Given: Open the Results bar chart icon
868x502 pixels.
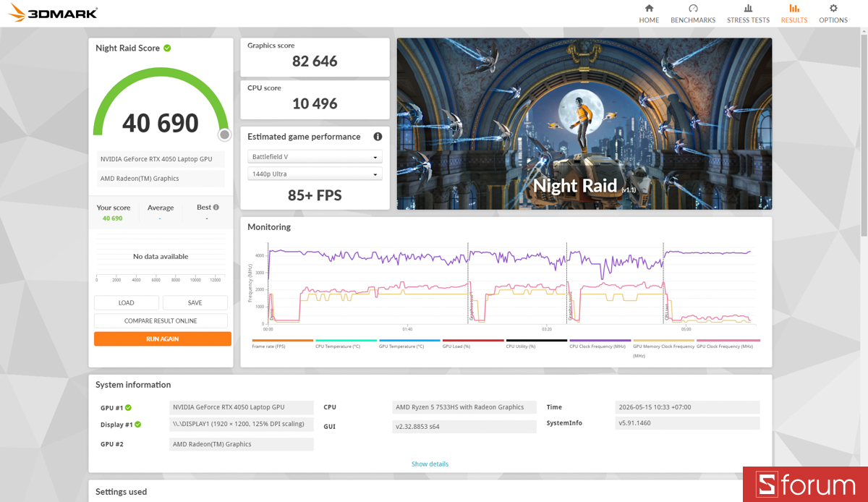Looking at the screenshot, I should (794, 8).
